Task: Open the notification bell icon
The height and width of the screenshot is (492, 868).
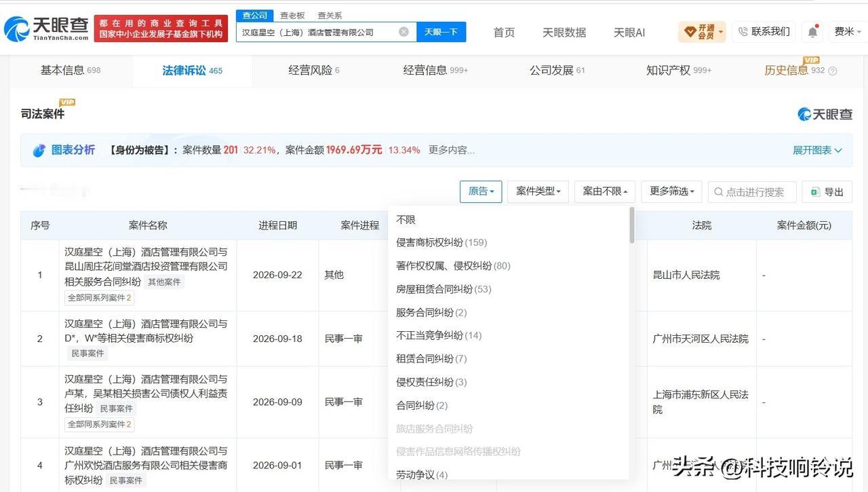Action: pos(812,32)
